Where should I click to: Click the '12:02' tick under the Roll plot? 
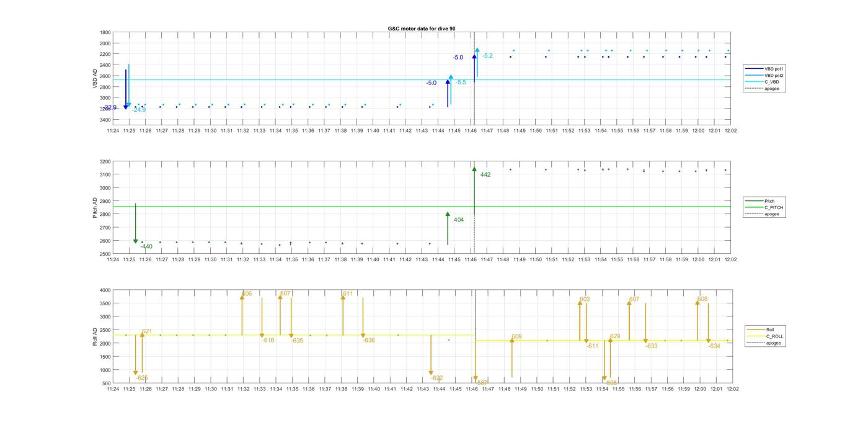(732, 390)
